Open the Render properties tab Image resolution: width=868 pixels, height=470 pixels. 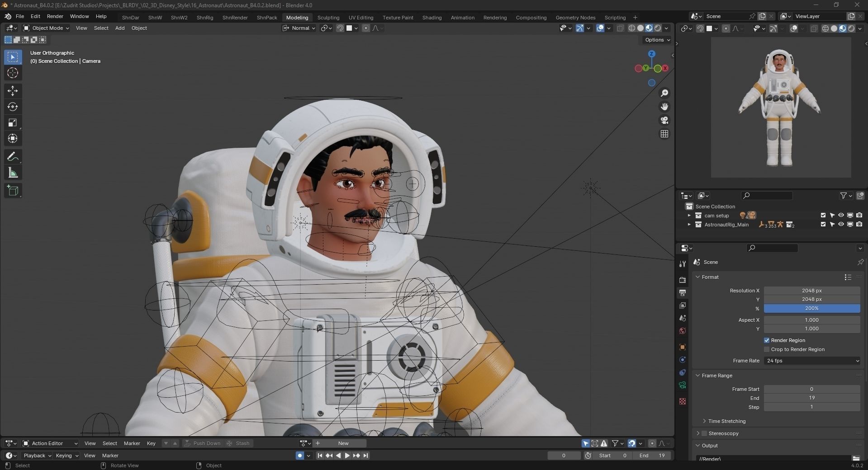[x=683, y=280]
